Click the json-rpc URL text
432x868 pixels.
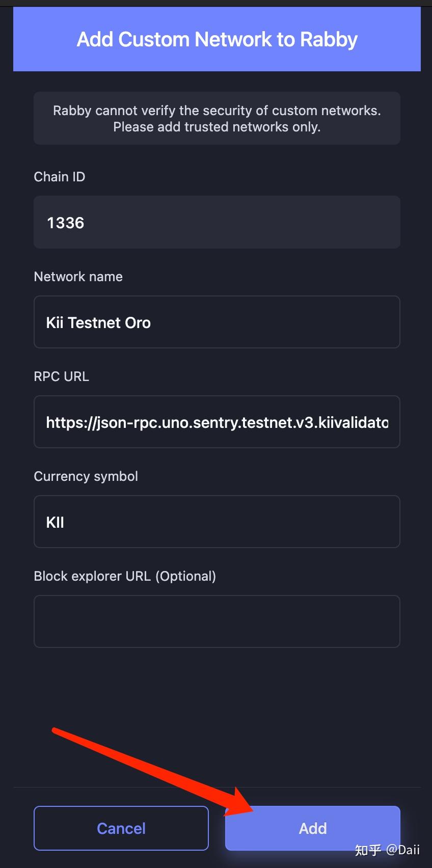coord(217,422)
